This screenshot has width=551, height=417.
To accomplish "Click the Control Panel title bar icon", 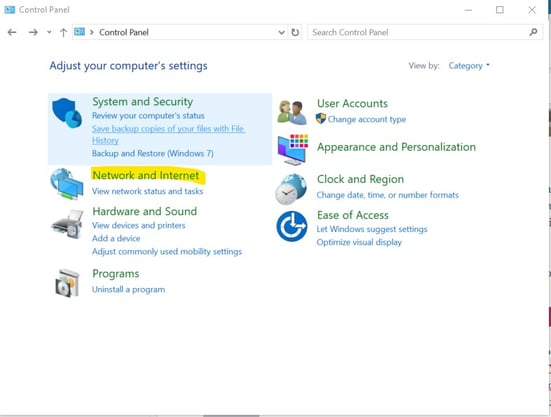I will 9,9.
